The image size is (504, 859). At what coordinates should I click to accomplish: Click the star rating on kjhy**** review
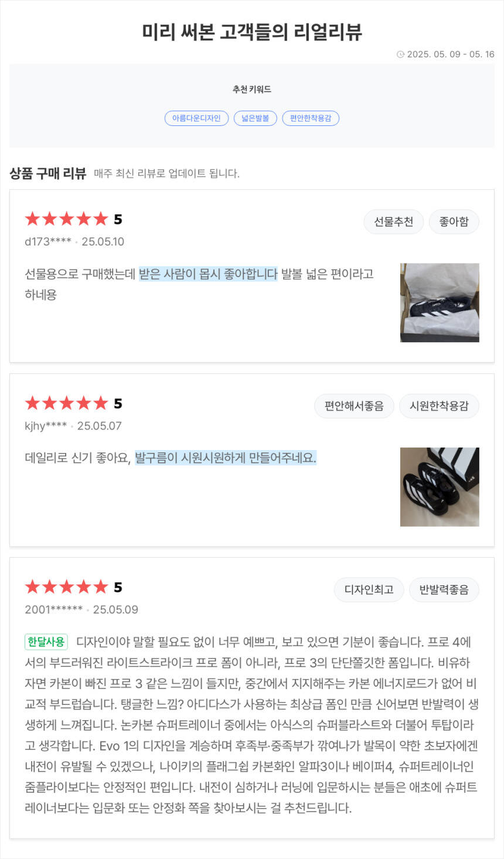(x=67, y=403)
